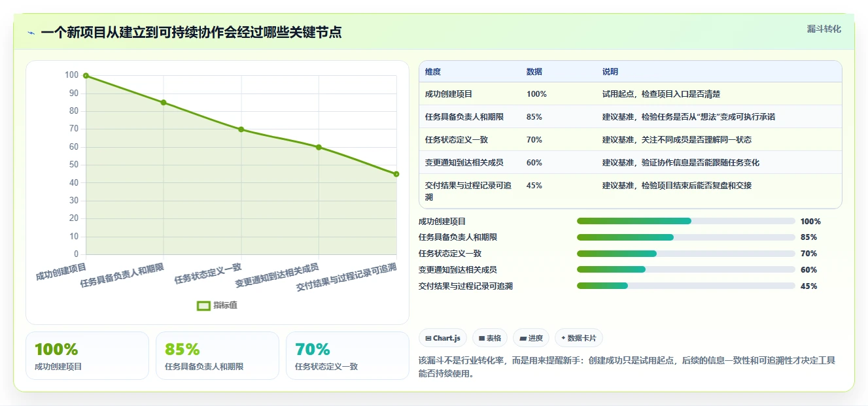Screen dimensions: 868x406
Task: Click description about 想法 变成可执行承诺
Action: [689, 117]
